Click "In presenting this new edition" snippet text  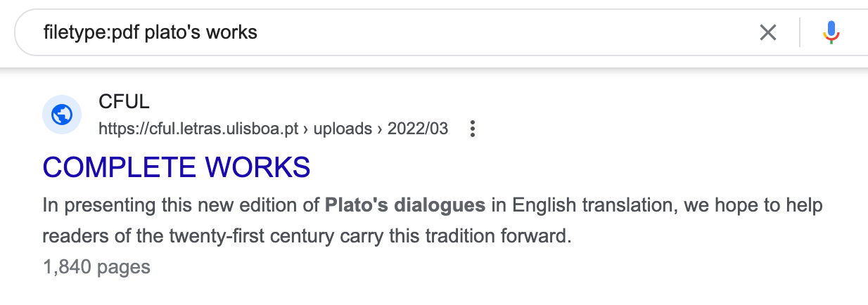(x=142, y=206)
